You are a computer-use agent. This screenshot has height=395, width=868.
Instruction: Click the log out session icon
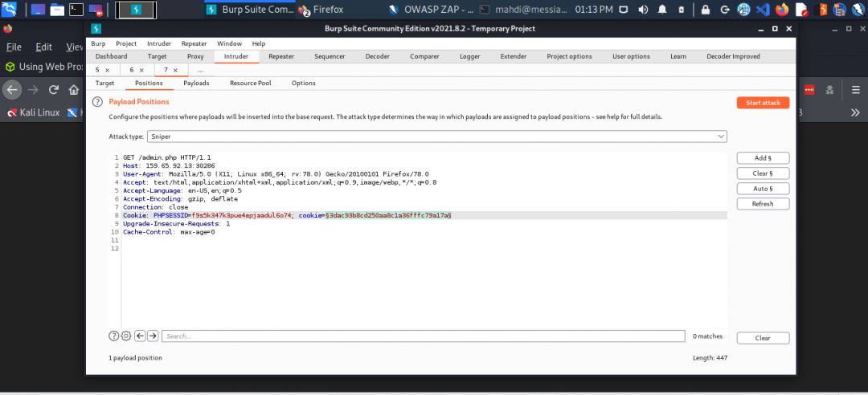point(725,10)
